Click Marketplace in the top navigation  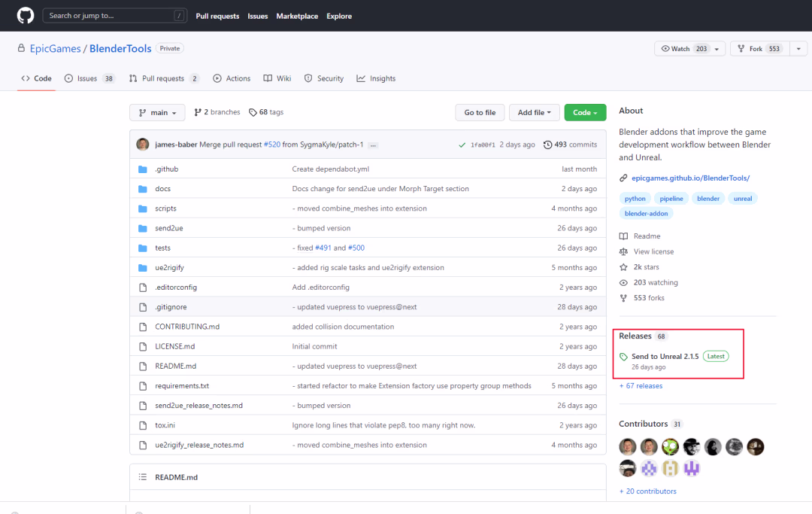point(297,16)
